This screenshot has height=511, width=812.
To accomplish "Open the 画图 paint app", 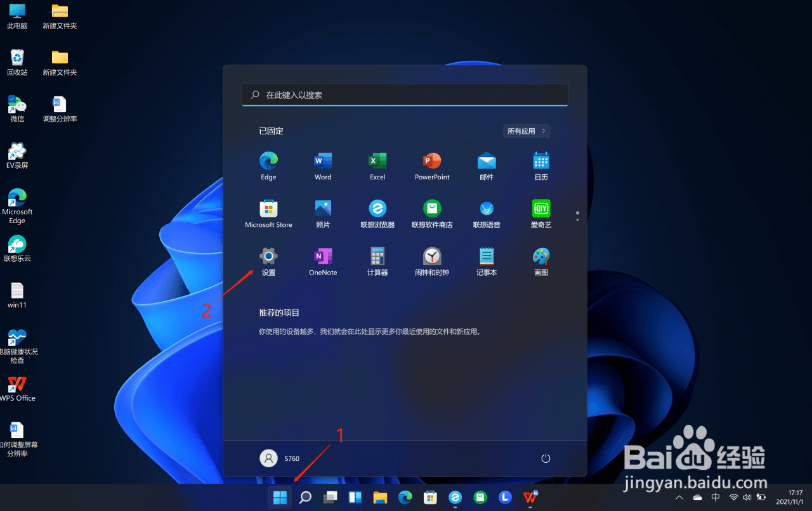I will tap(541, 261).
